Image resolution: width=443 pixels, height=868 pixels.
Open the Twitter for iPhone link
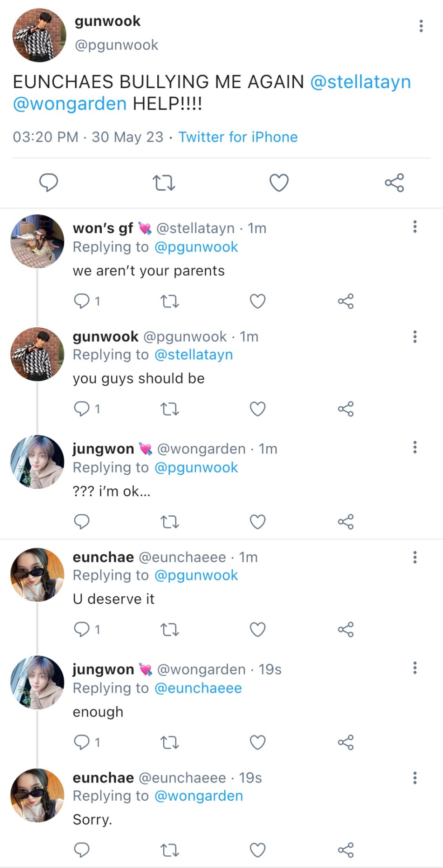click(x=238, y=137)
